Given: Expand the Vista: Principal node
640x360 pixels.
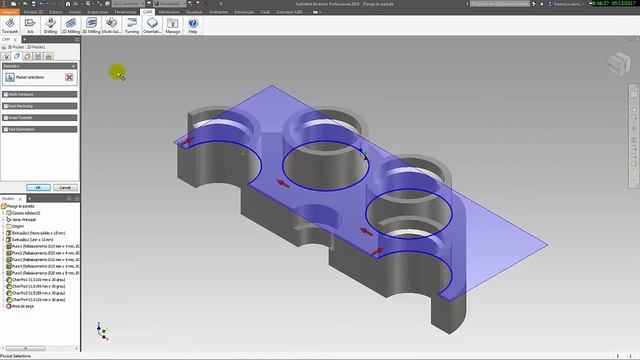Looking at the screenshot, I should [x=3, y=220].
